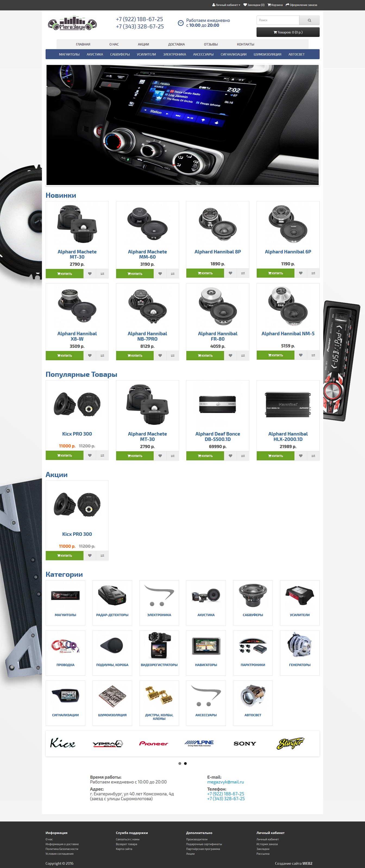Screen dimensions: 365x868
Task: Compare Kicx PRO 300 in Акции section
Action: coord(102,556)
